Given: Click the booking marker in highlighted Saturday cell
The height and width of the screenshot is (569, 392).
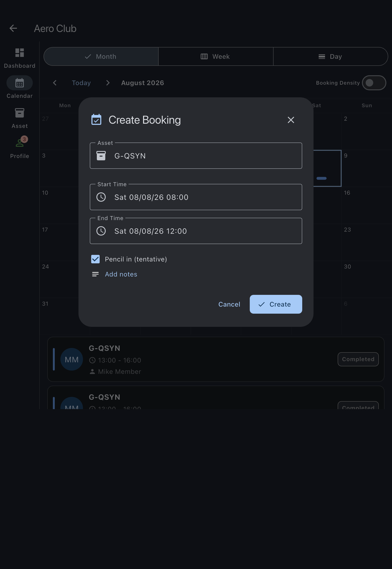Looking at the screenshot, I should [x=321, y=178].
